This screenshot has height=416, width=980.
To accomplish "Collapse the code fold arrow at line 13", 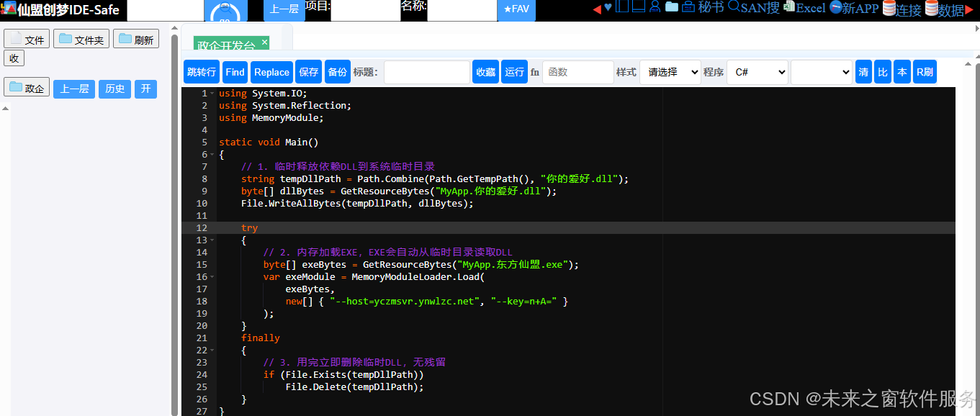I will [x=212, y=240].
